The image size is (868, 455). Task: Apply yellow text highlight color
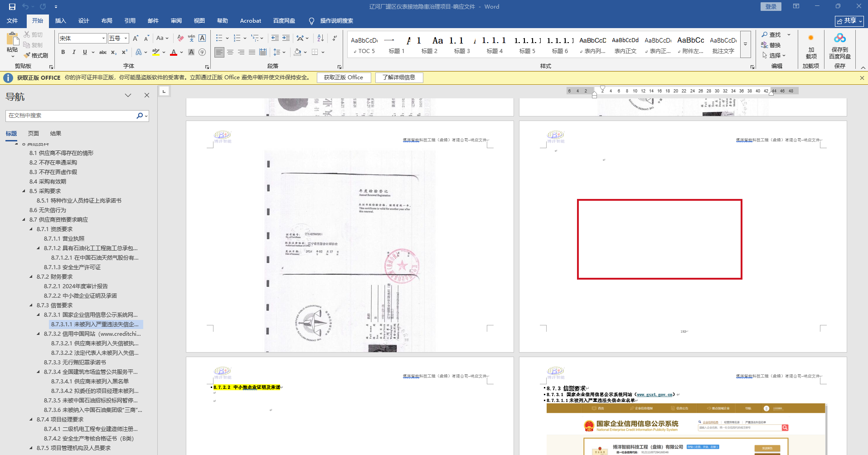[156, 52]
